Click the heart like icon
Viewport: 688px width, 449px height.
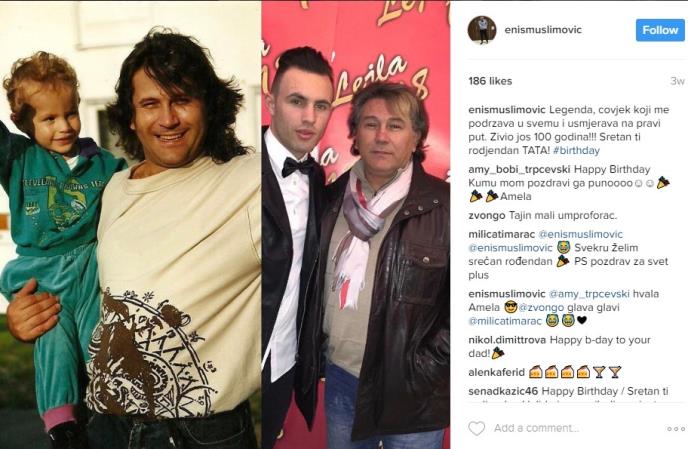point(477,428)
